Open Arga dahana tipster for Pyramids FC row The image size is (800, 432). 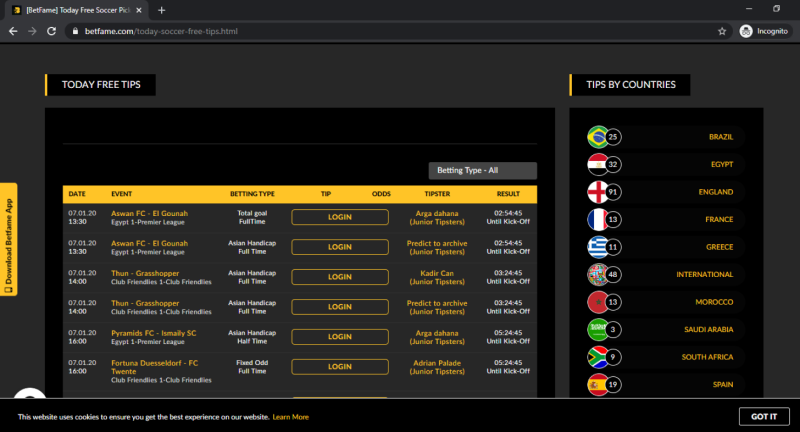(x=437, y=333)
